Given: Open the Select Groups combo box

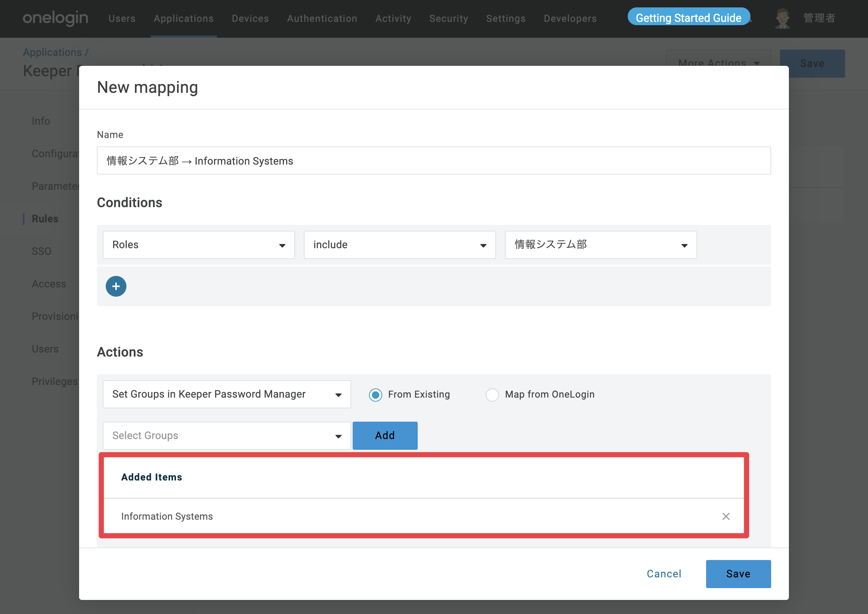Looking at the screenshot, I should click(227, 436).
